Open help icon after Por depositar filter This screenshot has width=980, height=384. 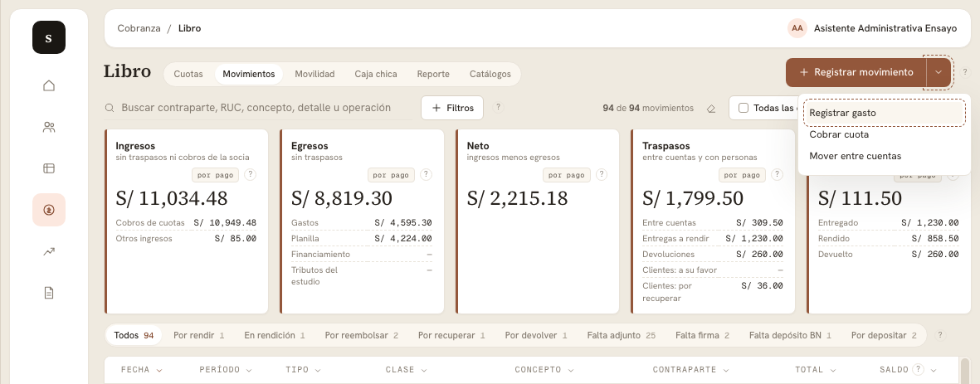pos(940,335)
